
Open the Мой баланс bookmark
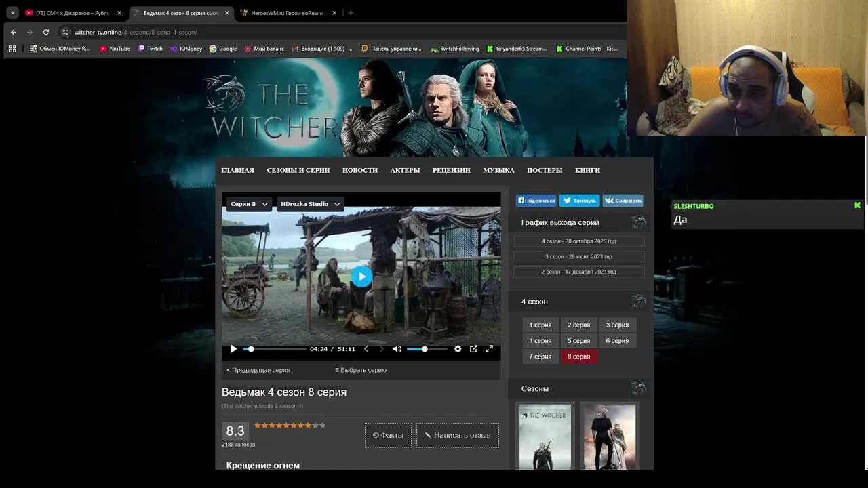point(264,49)
